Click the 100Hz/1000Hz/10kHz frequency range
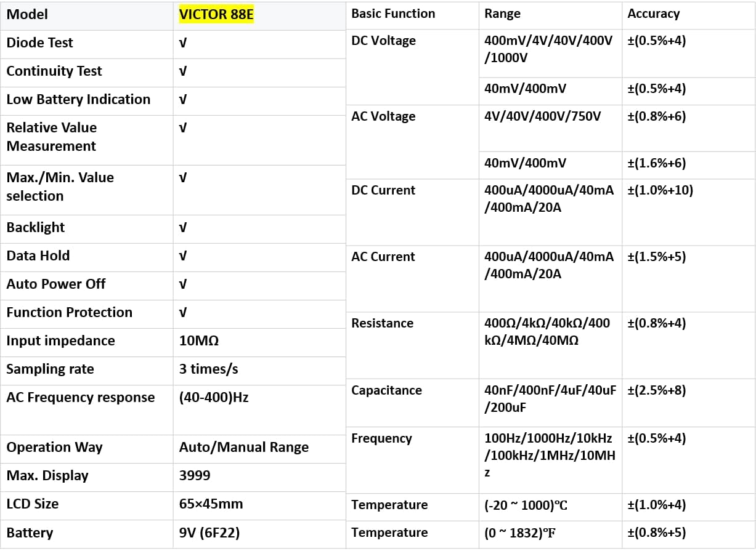Screen dimensions: 756x551 click(x=550, y=456)
